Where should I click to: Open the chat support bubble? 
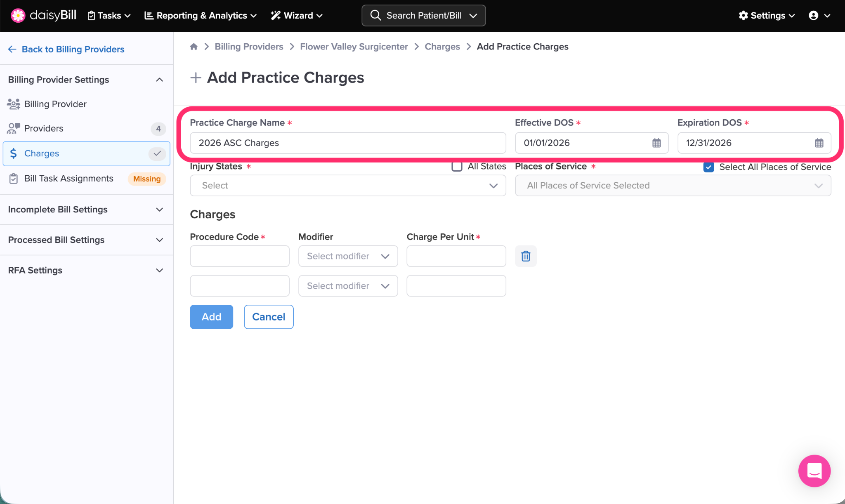tap(814, 471)
